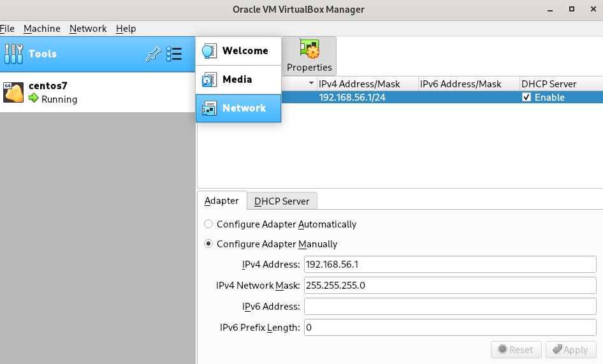Open Properties toolbar button
This screenshot has height=364, width=603.
[x=309, y=56]
